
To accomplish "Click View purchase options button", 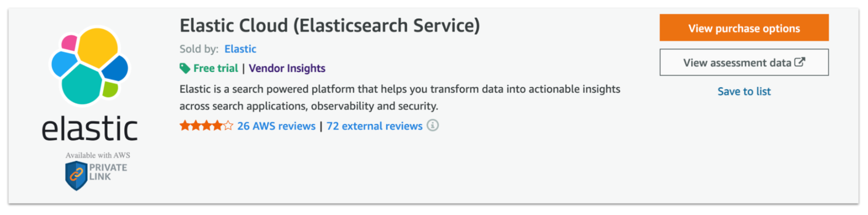I will [744, 28].
